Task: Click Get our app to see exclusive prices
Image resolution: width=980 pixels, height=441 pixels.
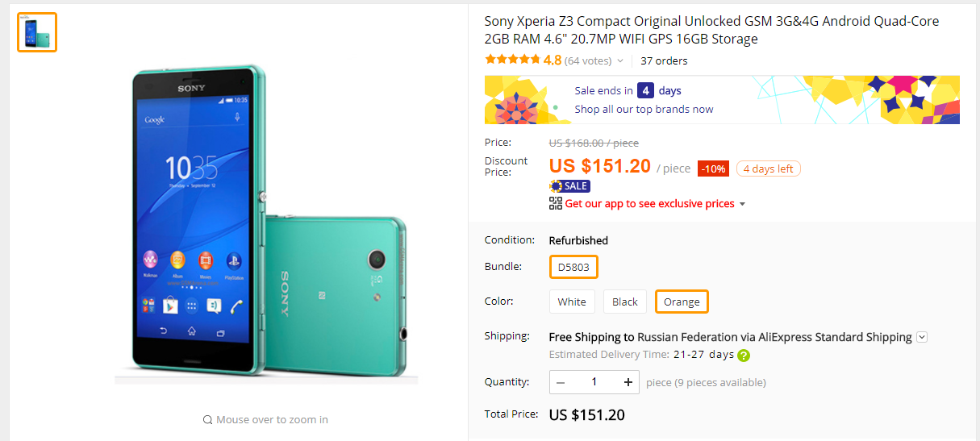Action: click(649, 204)
